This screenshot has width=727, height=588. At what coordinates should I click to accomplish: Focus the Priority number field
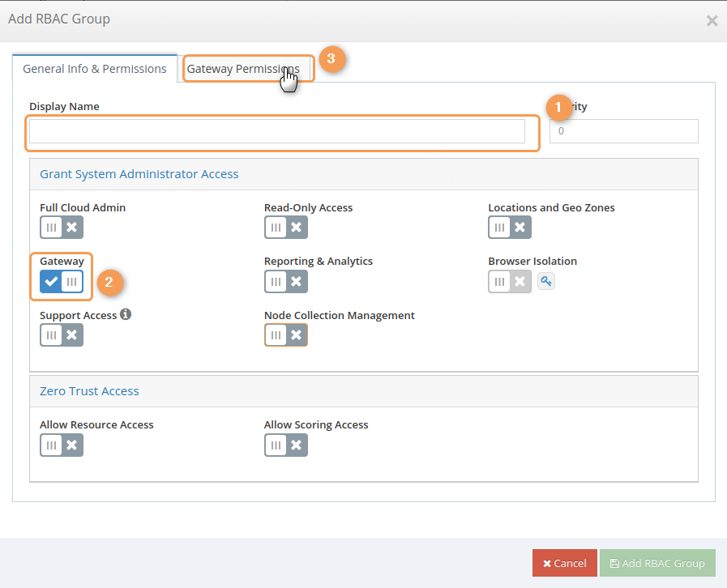[623, 131]
